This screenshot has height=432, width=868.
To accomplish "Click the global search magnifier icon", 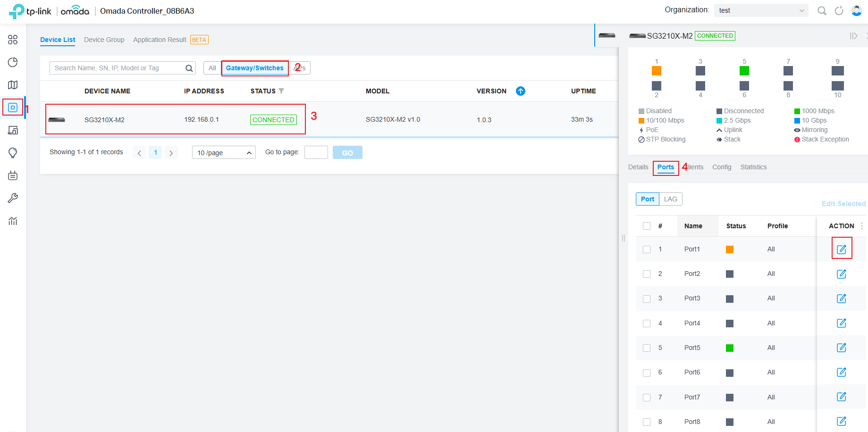I will click(x=822, y=11).
